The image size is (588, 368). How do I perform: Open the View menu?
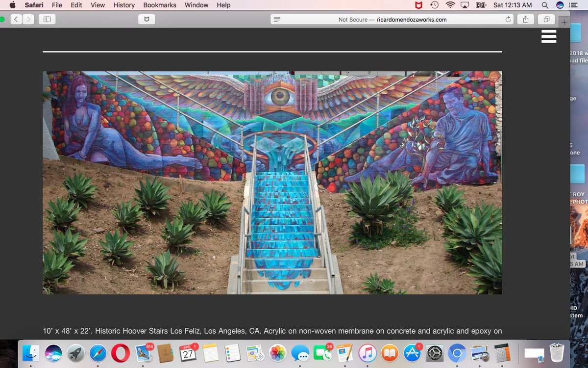[98, 5]
